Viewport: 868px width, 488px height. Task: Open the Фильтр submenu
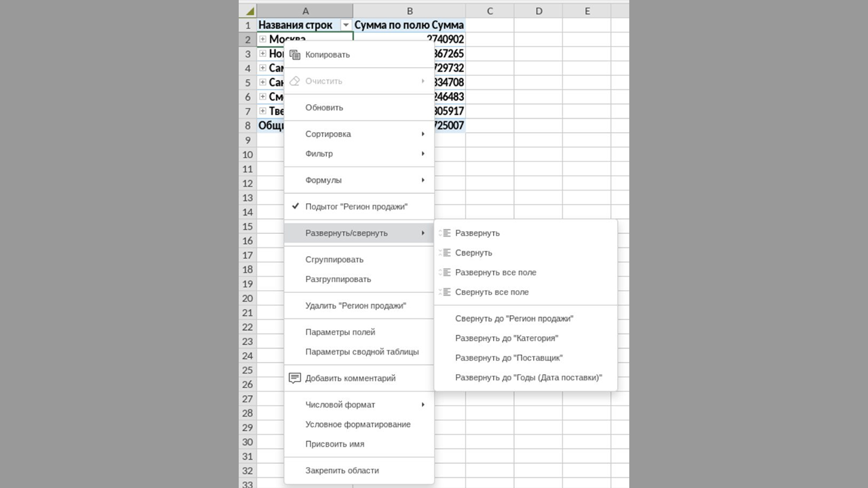pyautogui.click(x=359, y=154)
